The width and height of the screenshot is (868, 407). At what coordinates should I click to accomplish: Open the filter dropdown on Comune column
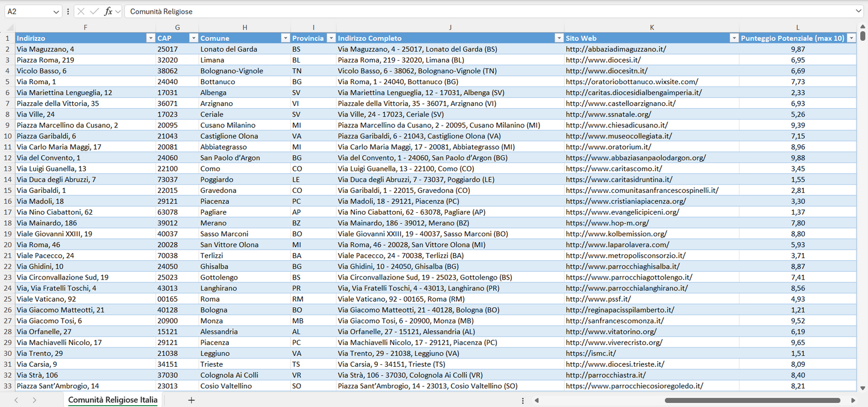(285, 37)
